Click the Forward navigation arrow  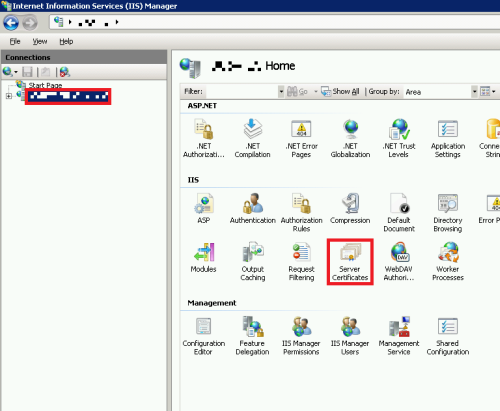coord(30,23)
